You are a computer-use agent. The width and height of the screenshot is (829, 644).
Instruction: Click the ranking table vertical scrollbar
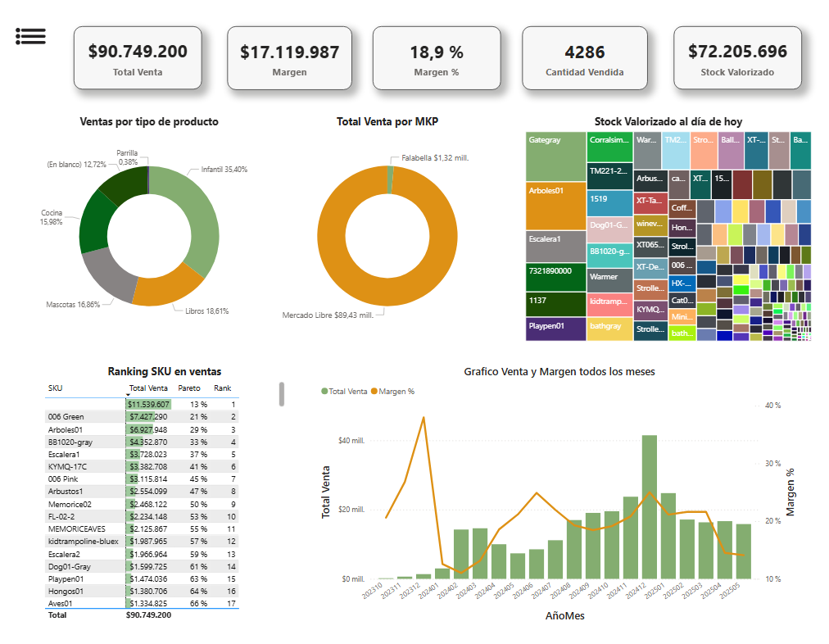coord(282,393)
